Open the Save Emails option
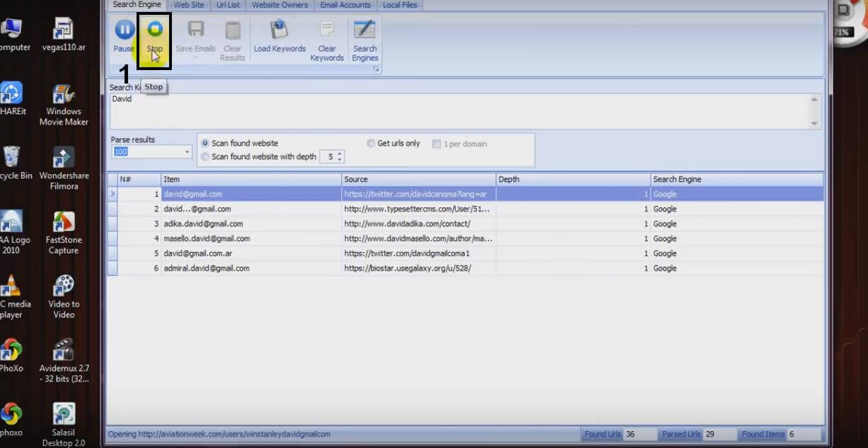868x448 pixels. (195, 36)
